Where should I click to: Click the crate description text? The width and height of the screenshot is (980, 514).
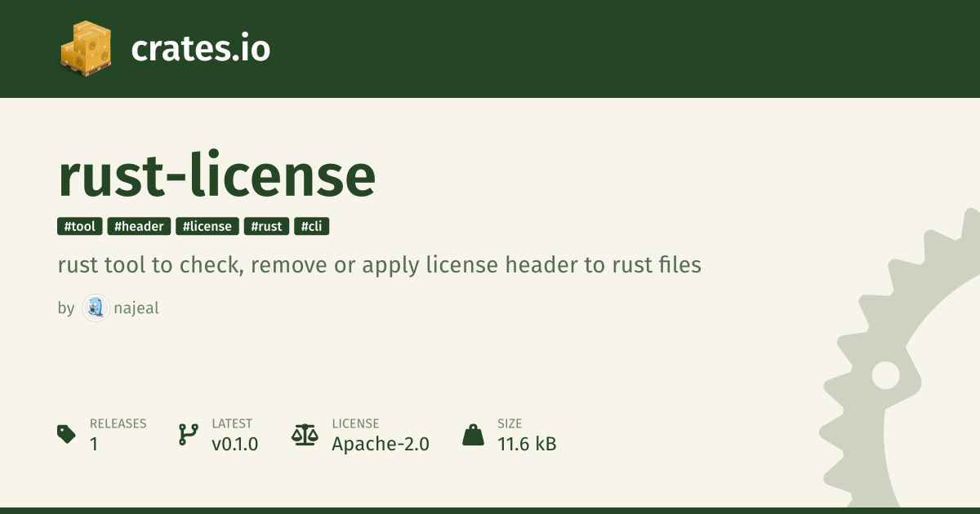tap(380, 265)
